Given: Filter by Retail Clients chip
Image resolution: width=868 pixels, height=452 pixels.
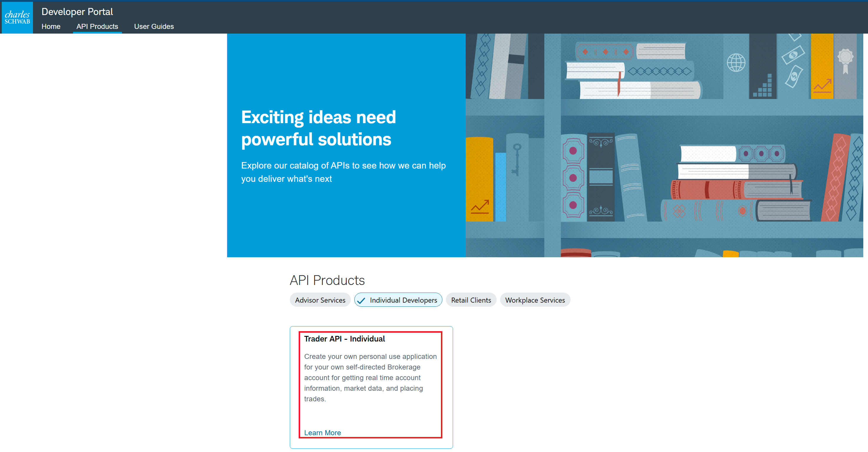Looking at the screenshot, I should pyautogui.click(x=471, y=300).
